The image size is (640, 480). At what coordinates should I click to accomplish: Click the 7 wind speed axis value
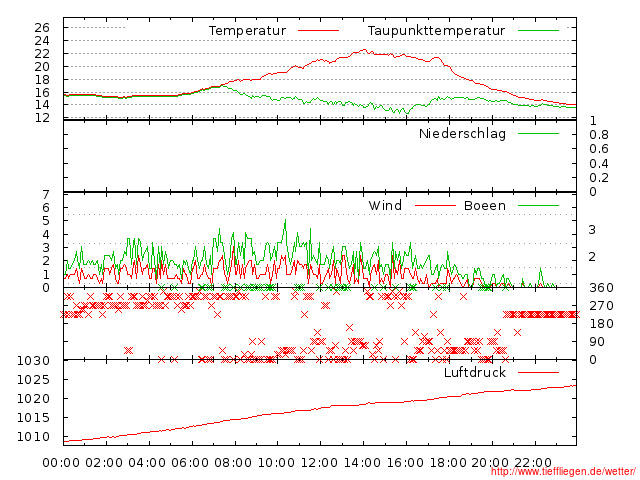46,195
